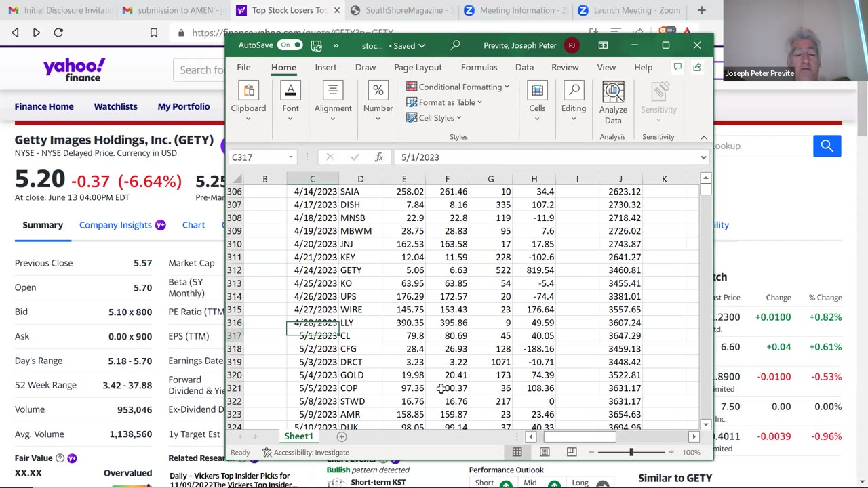Open Conditional Formatting dropdown
868x488 pixels.
point(458,87)
